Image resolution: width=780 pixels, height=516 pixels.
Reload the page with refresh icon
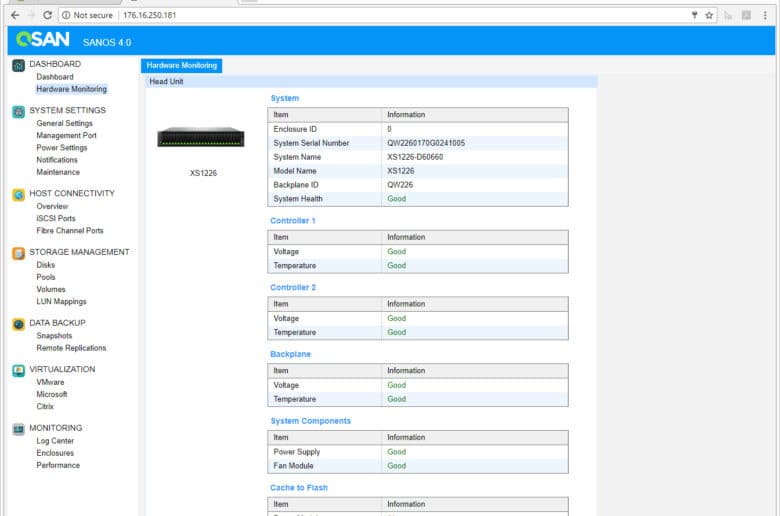(x=47, y=15)
